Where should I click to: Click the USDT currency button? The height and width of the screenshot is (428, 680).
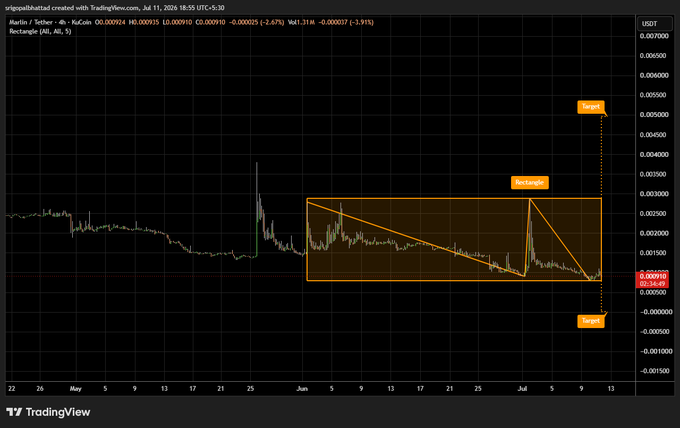tap(654, 24)
